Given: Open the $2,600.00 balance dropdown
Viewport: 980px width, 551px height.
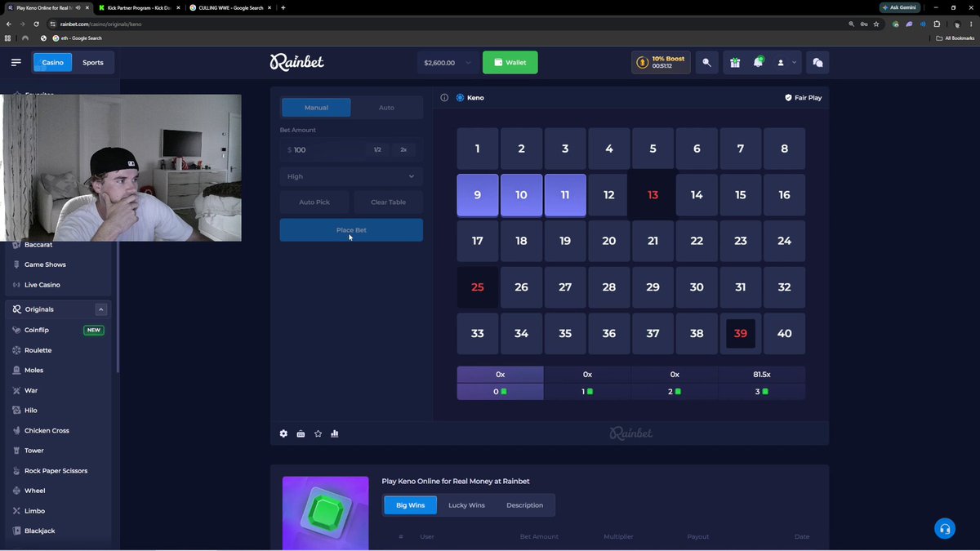Looking at the screenshot, I should [x=447, y=62].
